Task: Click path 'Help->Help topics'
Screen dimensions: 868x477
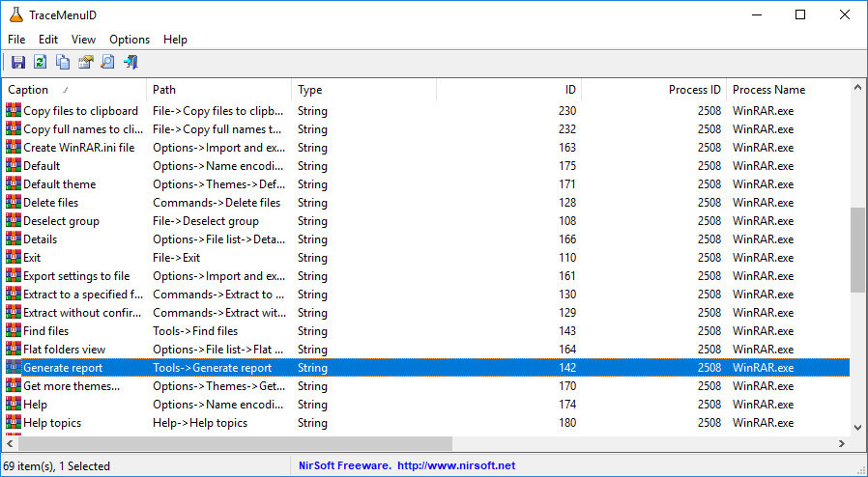Action: pos(200,423)
